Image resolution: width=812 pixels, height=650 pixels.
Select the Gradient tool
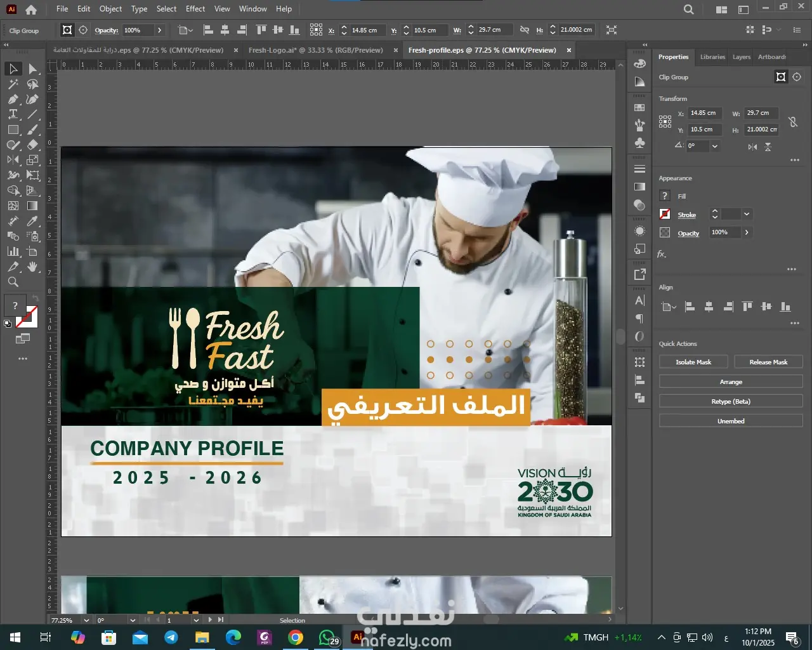point(33,206)
